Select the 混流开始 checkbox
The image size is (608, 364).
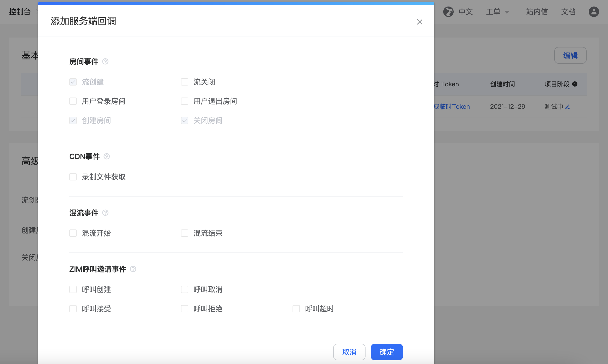[x=73, y=233]
